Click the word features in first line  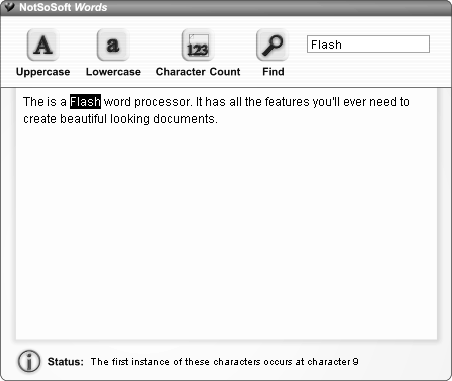click(287, 102)
